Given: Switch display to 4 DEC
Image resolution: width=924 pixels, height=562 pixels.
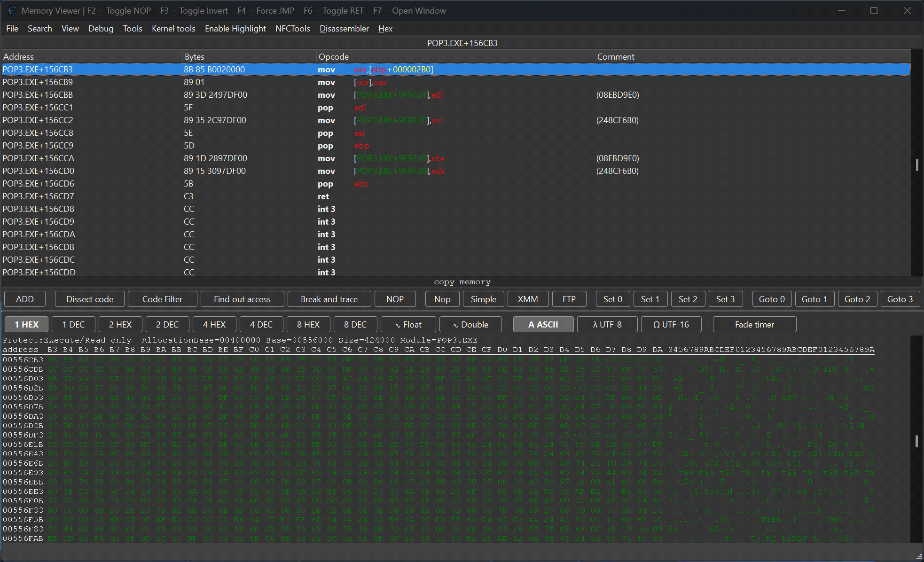Looking at the screenshot, I should tap(261, 324).
